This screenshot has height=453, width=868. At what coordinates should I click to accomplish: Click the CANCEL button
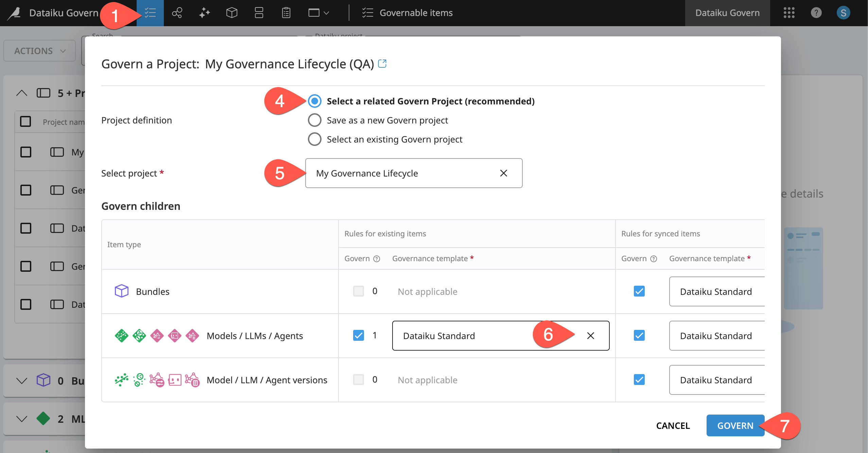[673, 425]
